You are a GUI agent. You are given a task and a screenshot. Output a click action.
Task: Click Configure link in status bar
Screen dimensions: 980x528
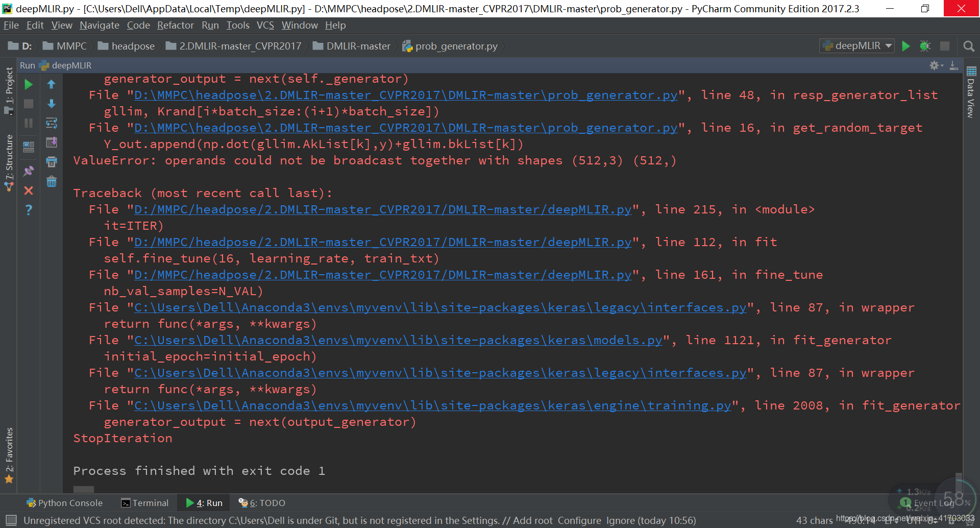click(x=579, y=520)
